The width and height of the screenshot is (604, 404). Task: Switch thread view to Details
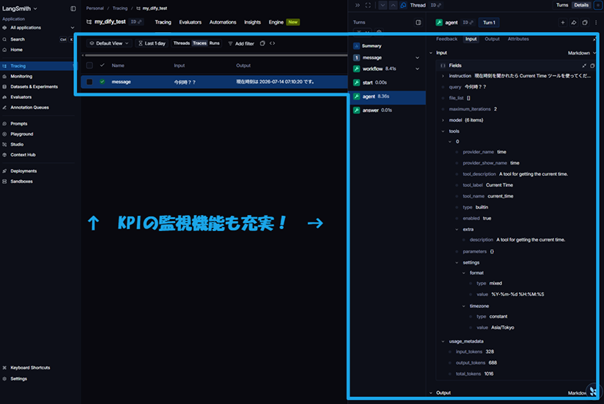(x=581, y=5)
